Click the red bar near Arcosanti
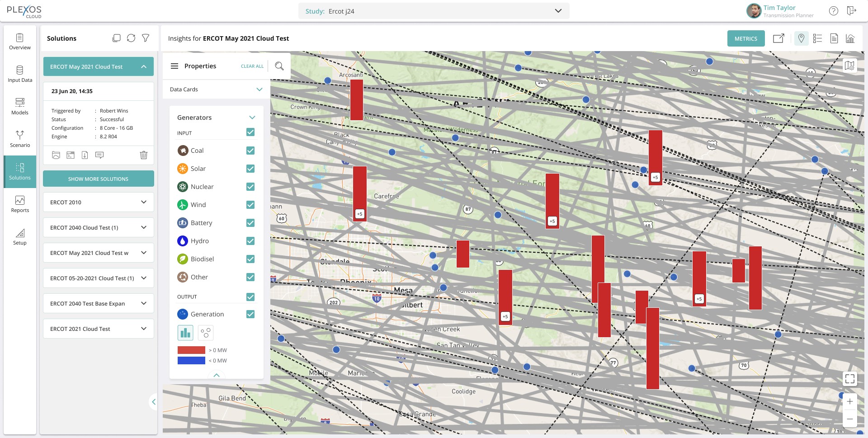 coord(357,100)
